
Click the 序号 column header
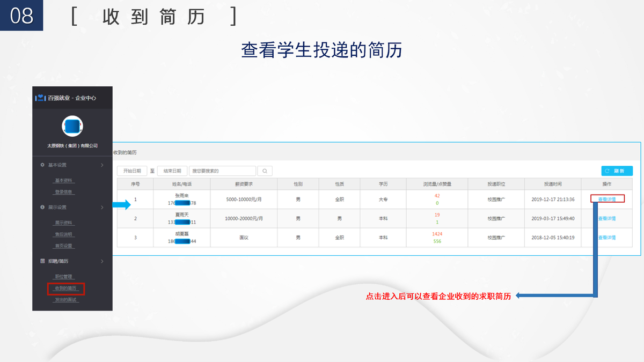[135, 184]
